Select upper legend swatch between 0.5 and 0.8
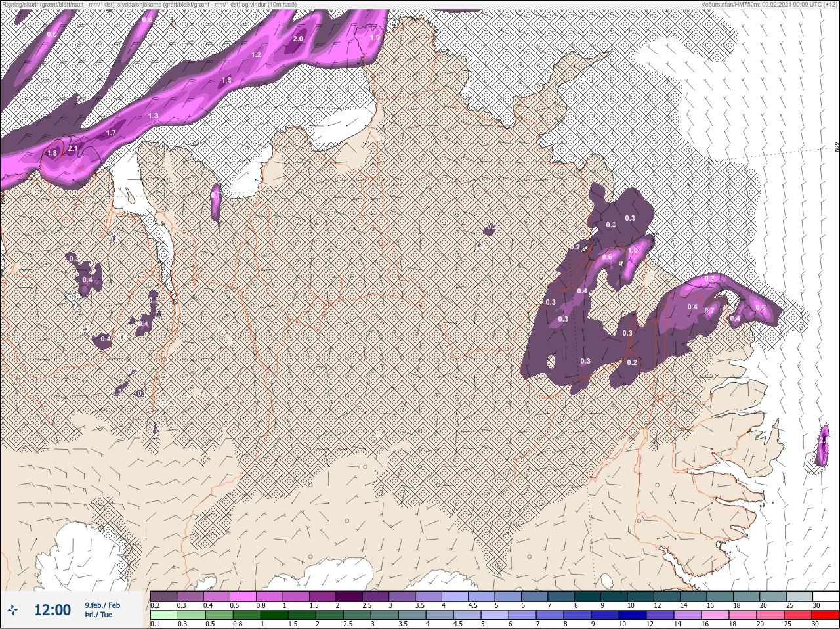The width and height of the screenshot is (840, 629). point(244,596)
